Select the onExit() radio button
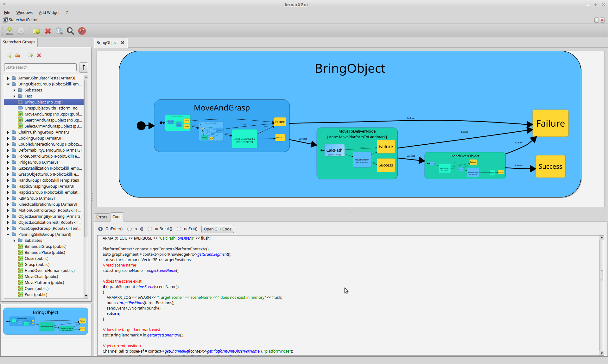Image resolution: width=608 pixels, height=364 pixels. point(179,229)
